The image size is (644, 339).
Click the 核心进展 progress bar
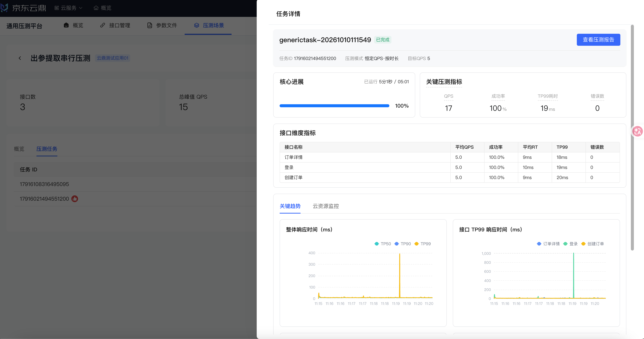click(334, 106)
